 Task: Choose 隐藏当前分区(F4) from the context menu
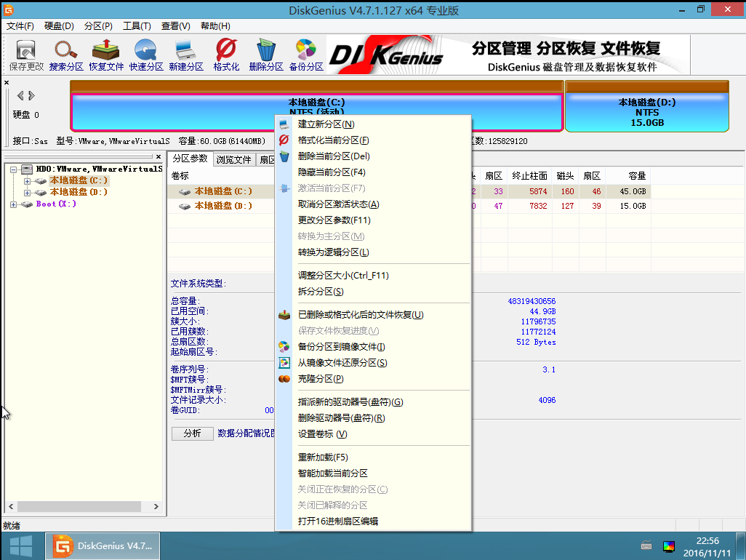point(374,172)
